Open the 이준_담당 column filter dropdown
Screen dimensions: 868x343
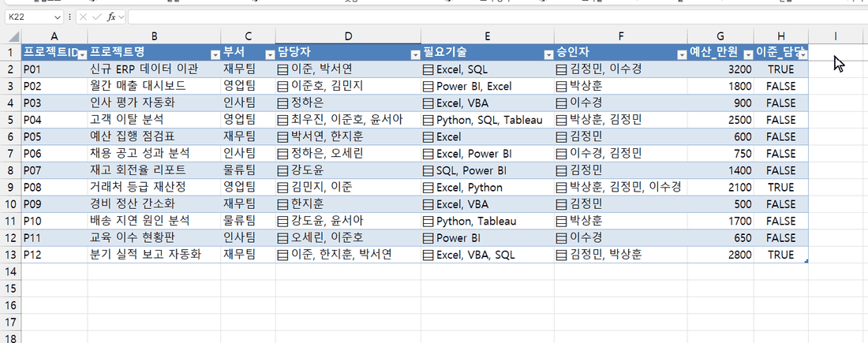pos(802,54)
